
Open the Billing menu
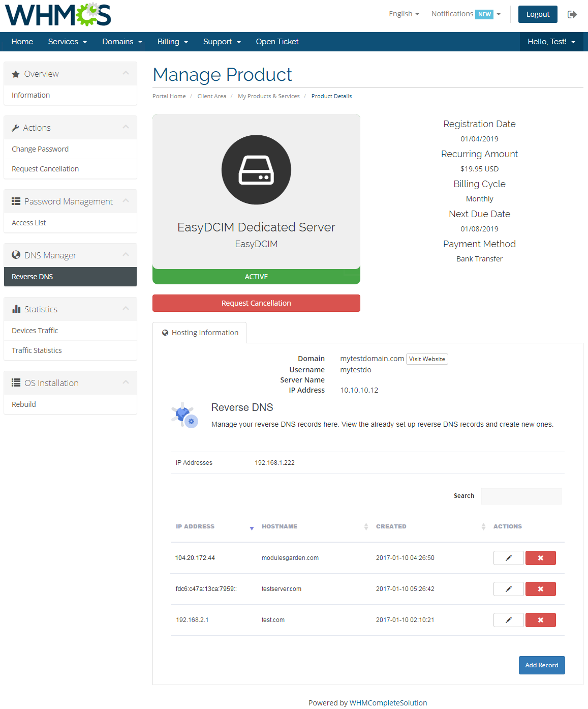(x=172, y=41)
